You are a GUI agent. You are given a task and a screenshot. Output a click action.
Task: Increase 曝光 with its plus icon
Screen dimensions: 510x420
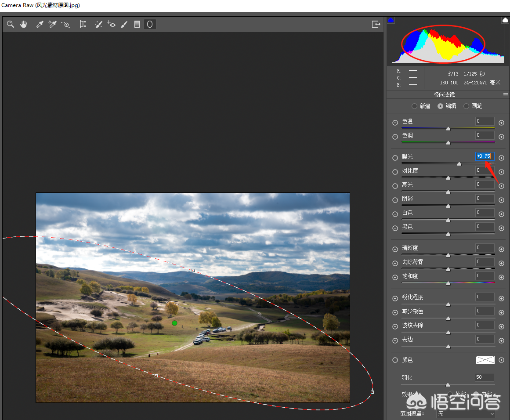[502, 158]
